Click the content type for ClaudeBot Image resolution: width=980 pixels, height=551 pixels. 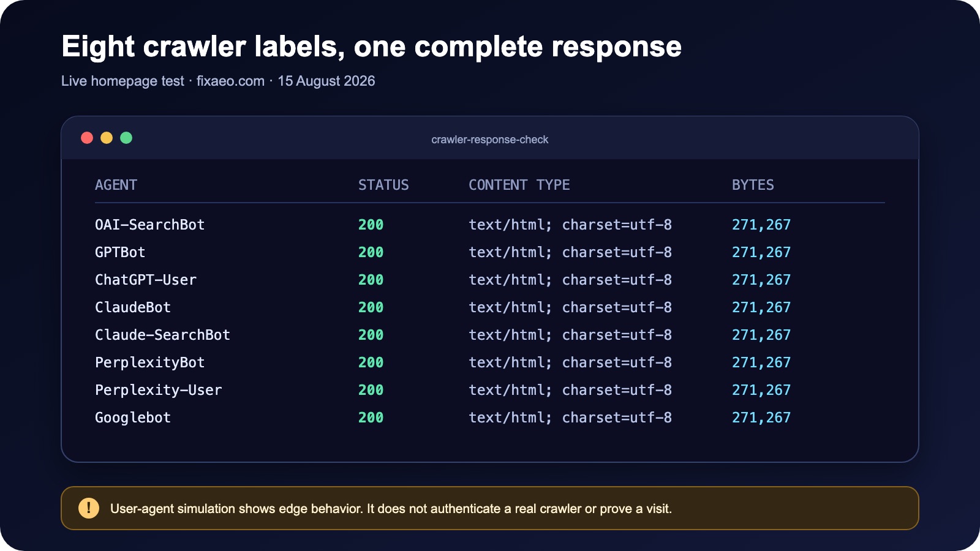570,307
